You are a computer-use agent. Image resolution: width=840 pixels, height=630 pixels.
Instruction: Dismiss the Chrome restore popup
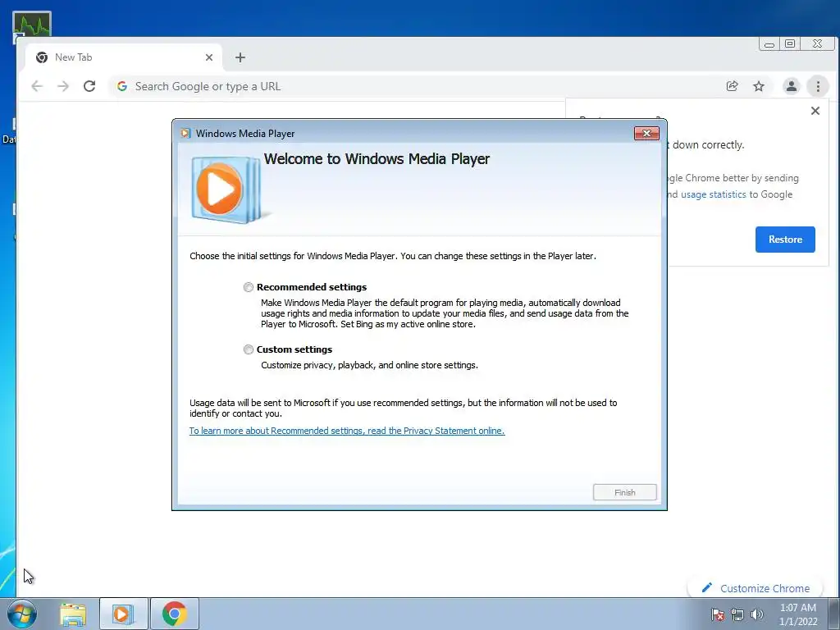(815, 111)
